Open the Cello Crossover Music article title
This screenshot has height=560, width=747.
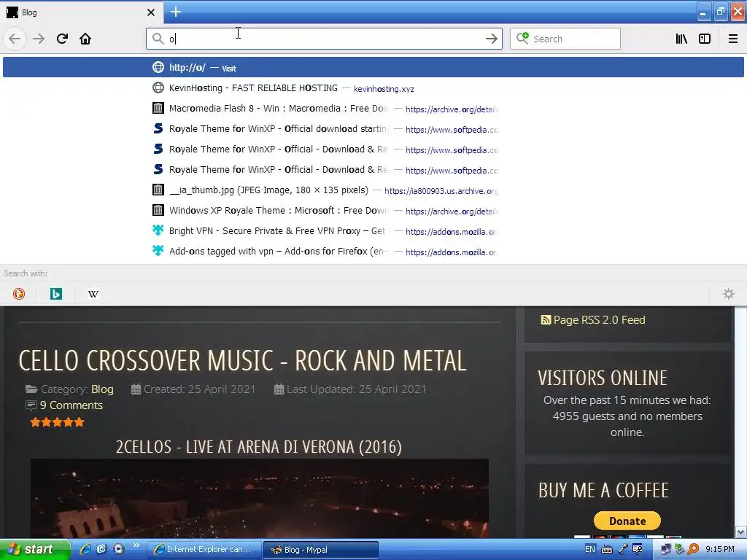point(242,360)
